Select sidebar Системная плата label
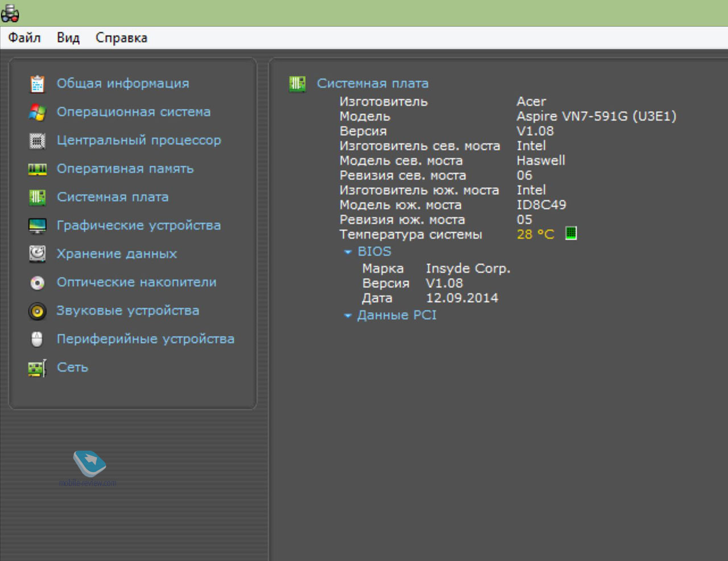This screenshot has width=728, height=561. click(x=113, y=197)
